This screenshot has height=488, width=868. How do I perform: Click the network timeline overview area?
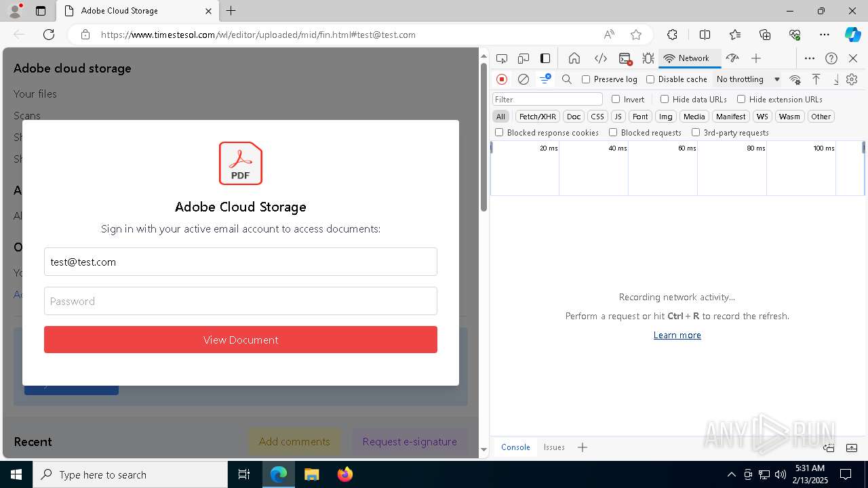tap(677, 168)
